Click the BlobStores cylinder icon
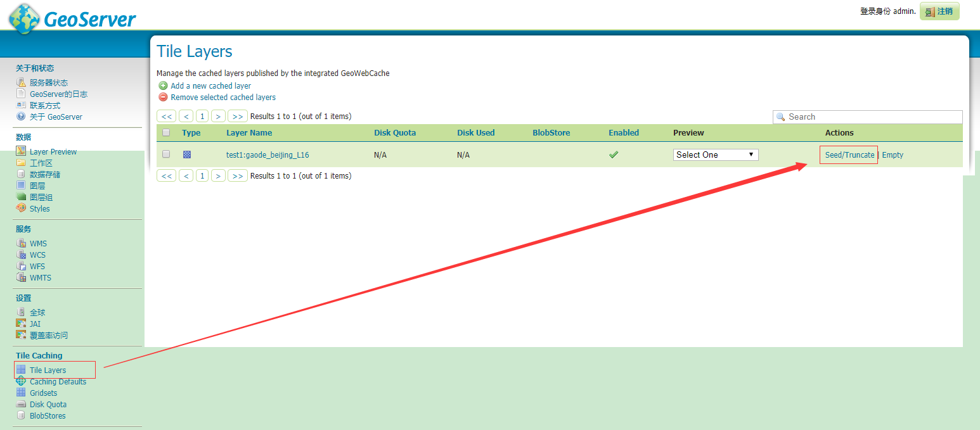The image size is (980, 430). coord(21,415)
